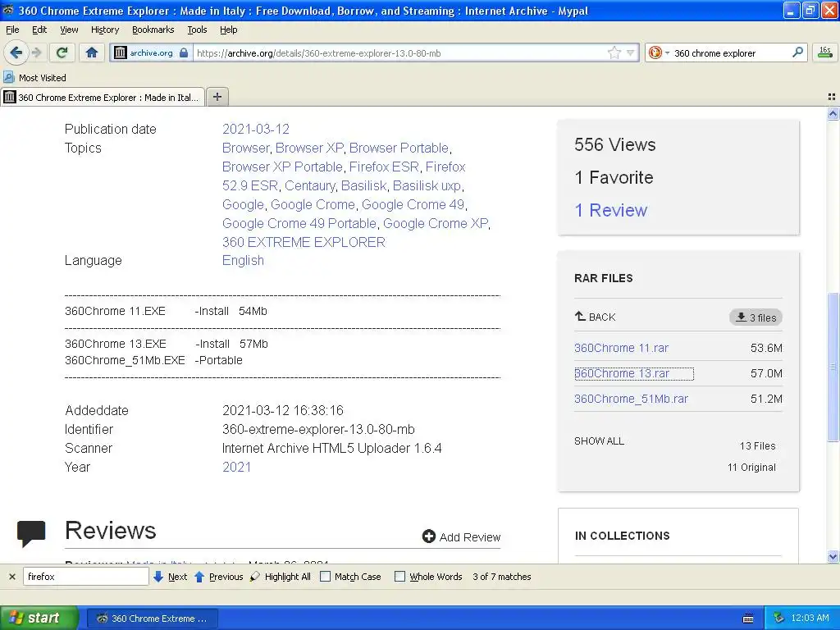Open the Firefox ESR topic link
Image resolution: width=840 pixels, height=630 pixels.
pyautogui.click(x=384, y=167)
